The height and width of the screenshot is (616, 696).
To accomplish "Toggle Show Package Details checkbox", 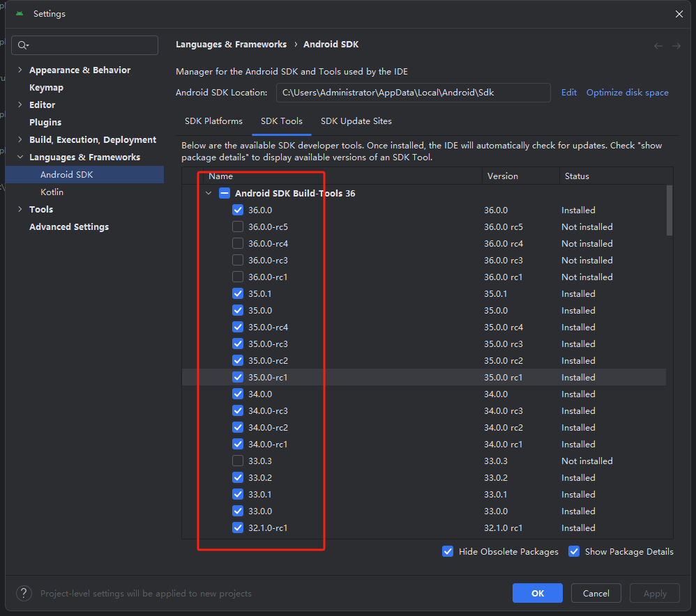I will [x=574, y=551].
